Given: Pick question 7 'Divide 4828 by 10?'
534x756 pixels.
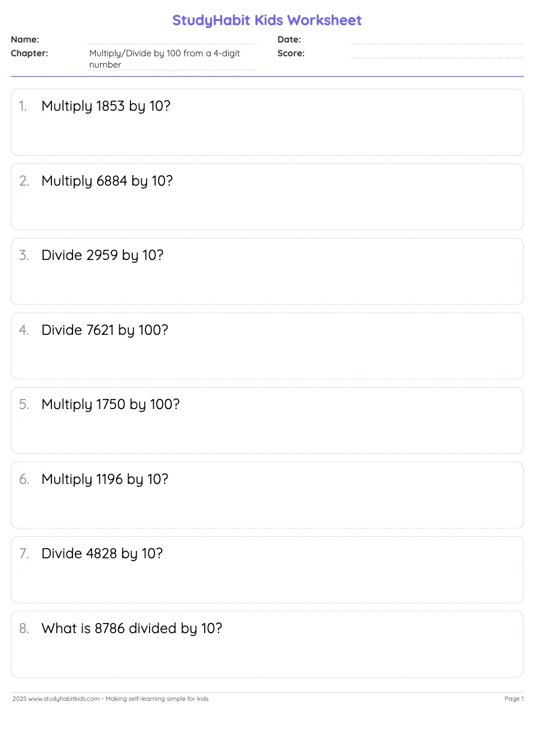Looking at the screenshot, I should pyautogui.click(x=102, y=554).
